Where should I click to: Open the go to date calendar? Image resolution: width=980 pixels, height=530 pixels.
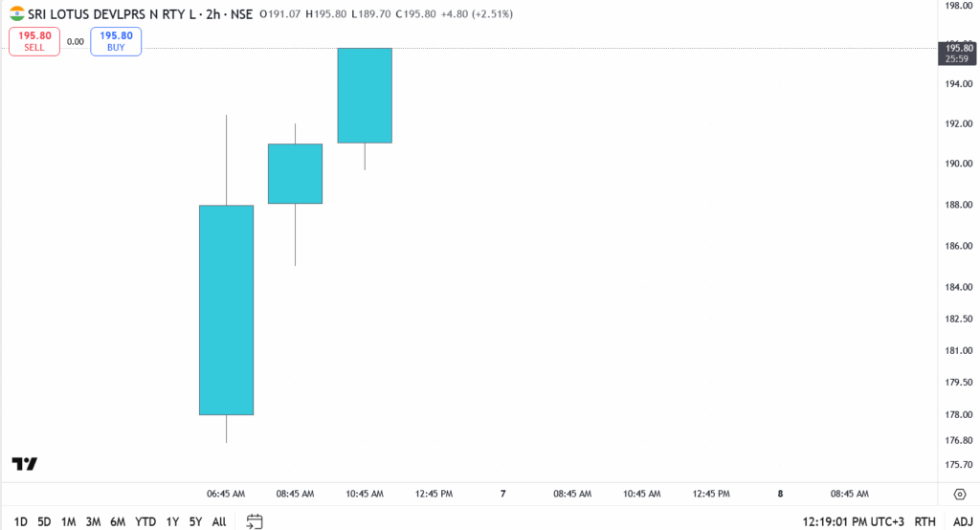coord(255,521)
